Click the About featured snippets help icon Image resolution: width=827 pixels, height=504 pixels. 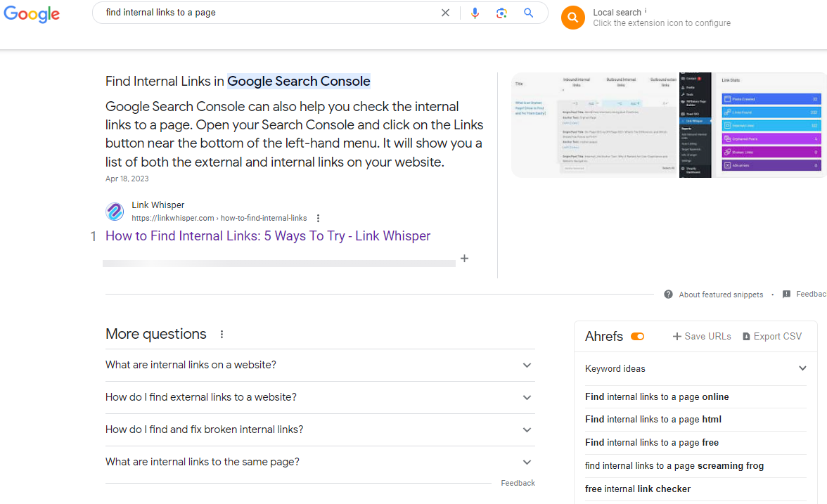(668, 295)
